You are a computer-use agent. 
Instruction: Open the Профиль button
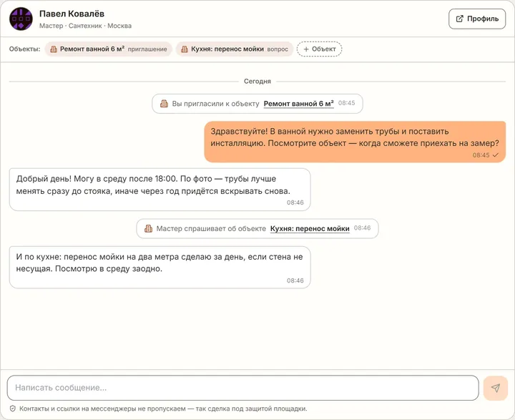(x=477, y=19)
